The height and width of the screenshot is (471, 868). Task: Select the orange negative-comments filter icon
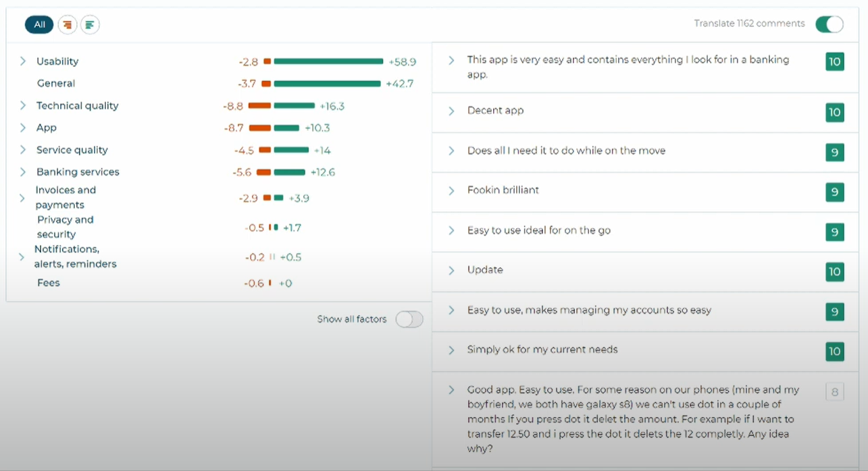pos(68,25)
